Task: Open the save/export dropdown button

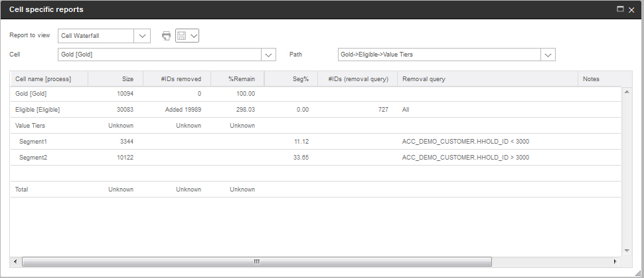Action: [x=187, y=36]
